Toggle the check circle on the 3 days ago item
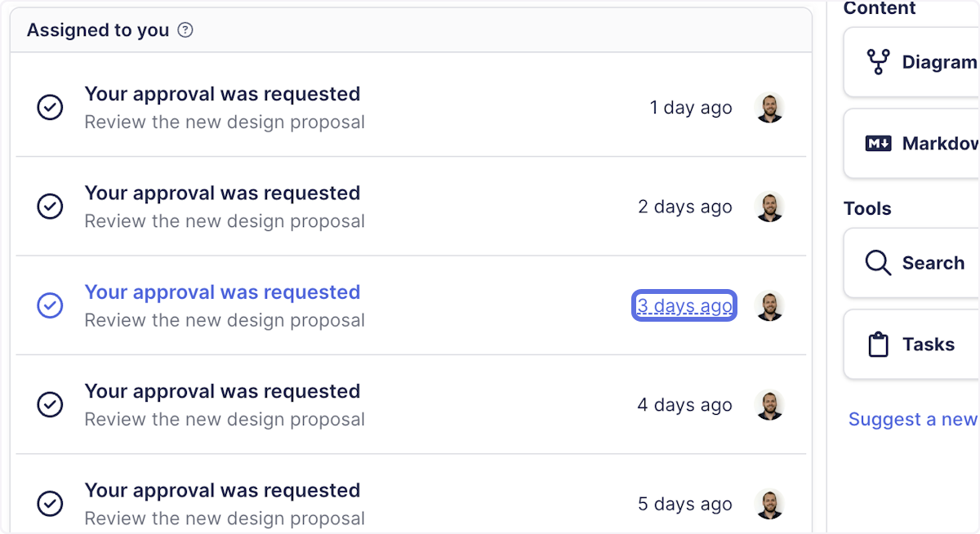The height and width of the screenshot is (534, 980). (x=51, y=305)
